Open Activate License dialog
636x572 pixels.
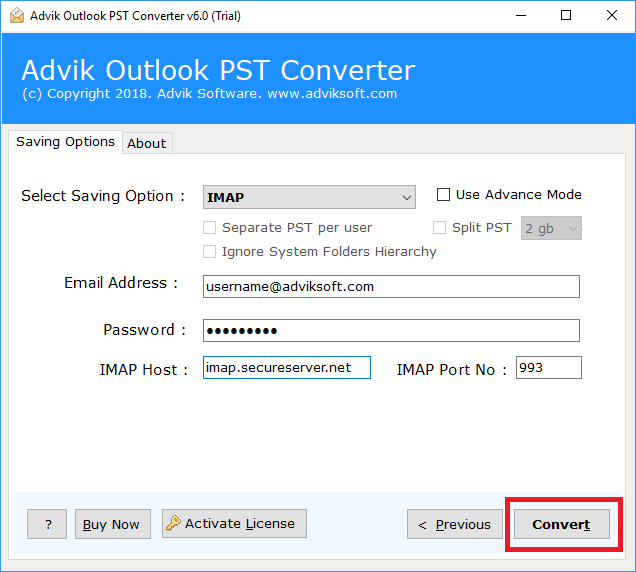[234, 523]
